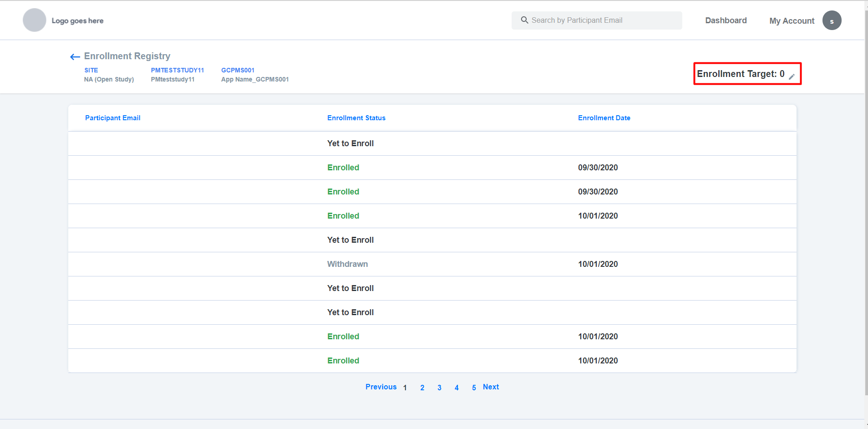Open the GCPMS001 app link

(x=237, y=70)
